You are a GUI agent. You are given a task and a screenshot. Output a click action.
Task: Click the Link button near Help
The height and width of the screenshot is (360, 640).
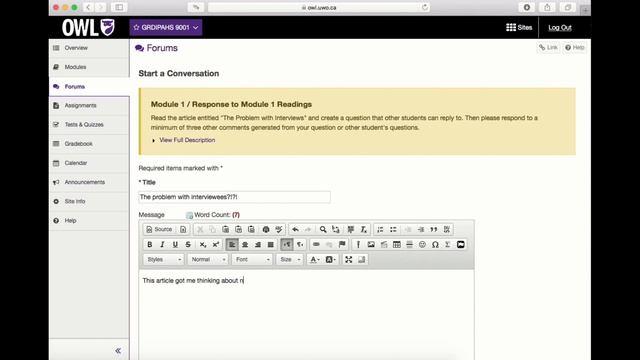point(548,48)
